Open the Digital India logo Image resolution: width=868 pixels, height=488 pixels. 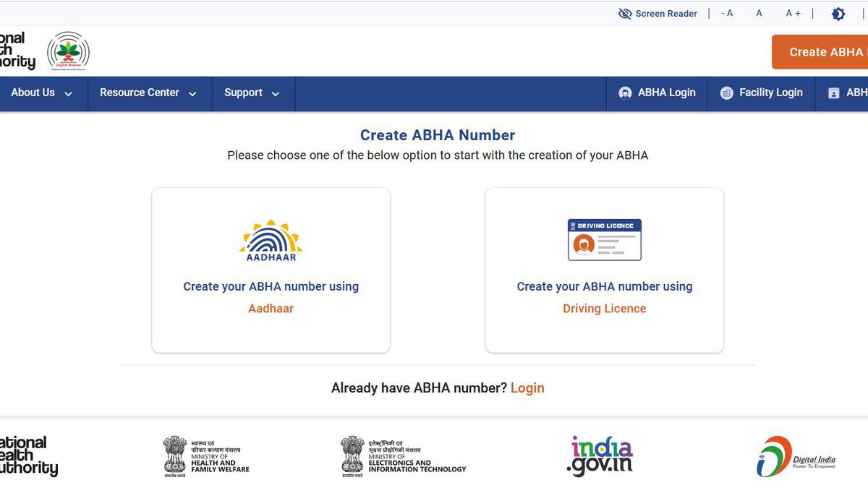[x=796, y=457]
